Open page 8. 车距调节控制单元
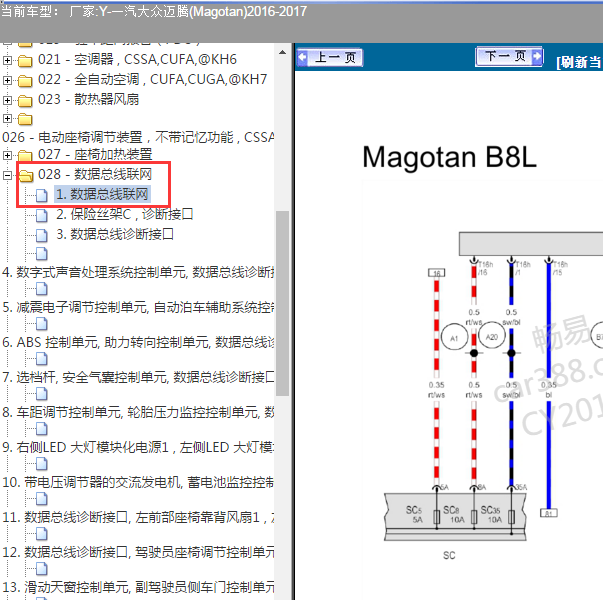Screen dimensions: 603x600 tap(138, 412)
